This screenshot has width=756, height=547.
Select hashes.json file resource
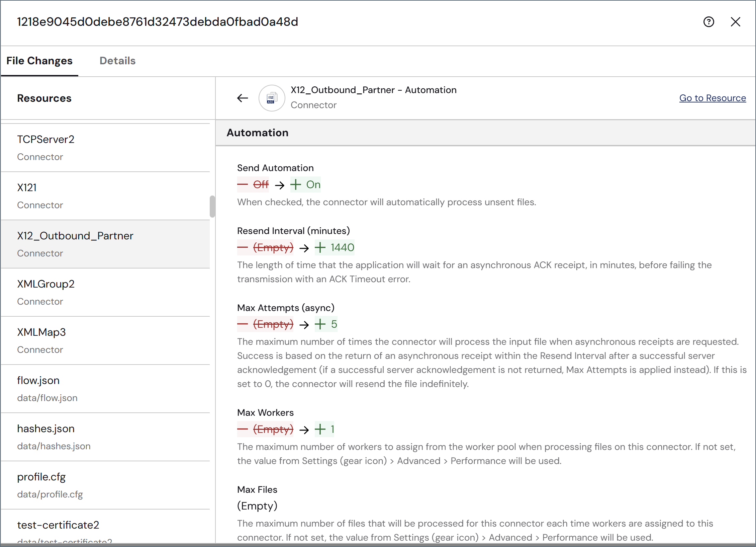(x=105, y=437)
